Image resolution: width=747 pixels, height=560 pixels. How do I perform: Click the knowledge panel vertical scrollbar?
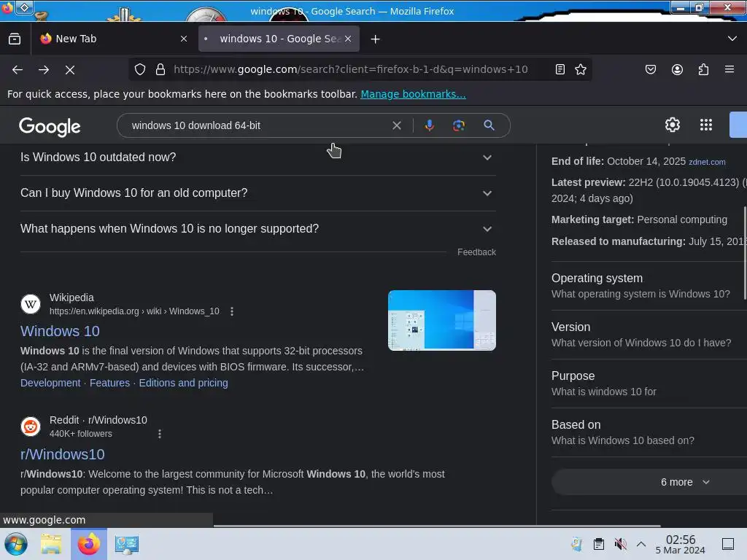[x=745, y=252]
